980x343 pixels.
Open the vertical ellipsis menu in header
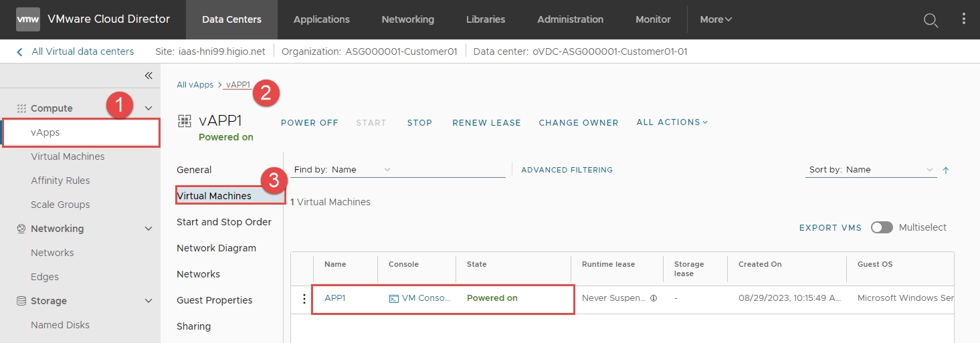coord(964,19)
